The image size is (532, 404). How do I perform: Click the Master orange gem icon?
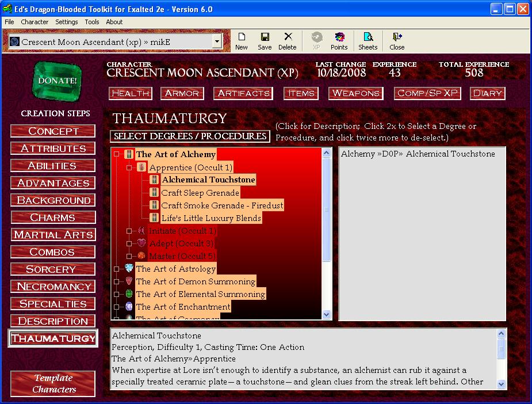(141, 256)
